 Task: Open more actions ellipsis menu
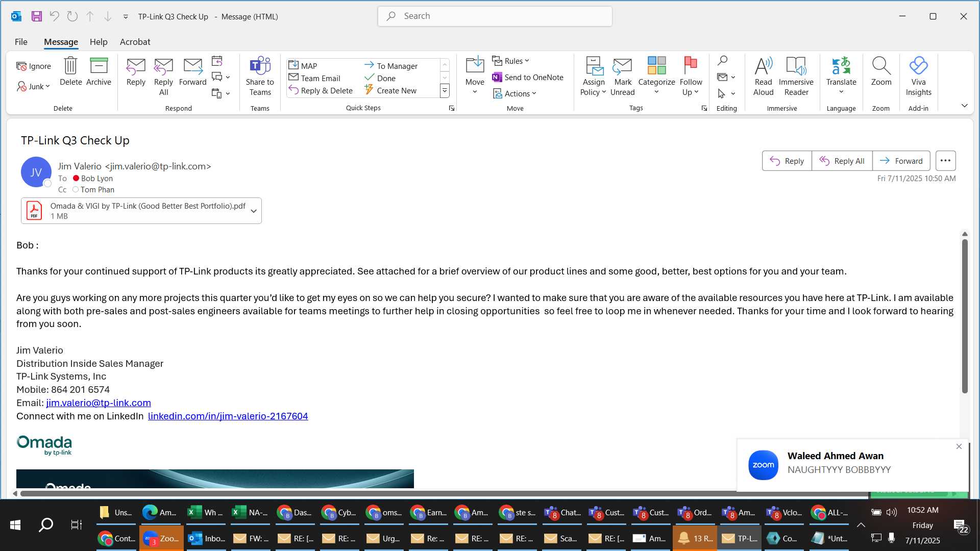click(x=945, y=161)
